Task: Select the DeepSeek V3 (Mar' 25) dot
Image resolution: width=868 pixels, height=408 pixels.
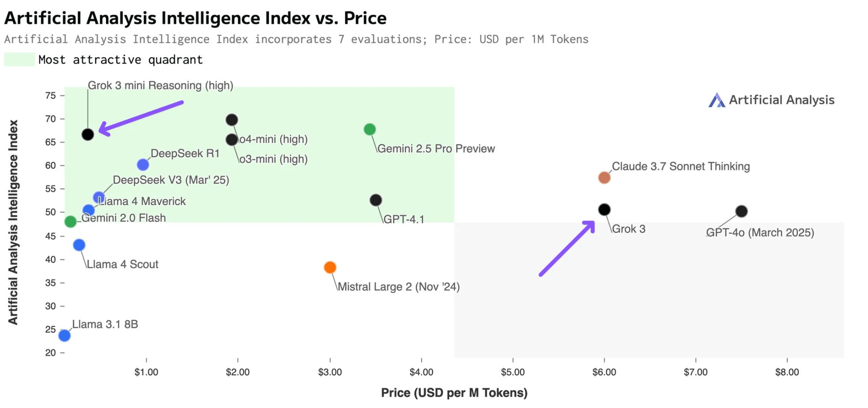Action: (99, 198)
